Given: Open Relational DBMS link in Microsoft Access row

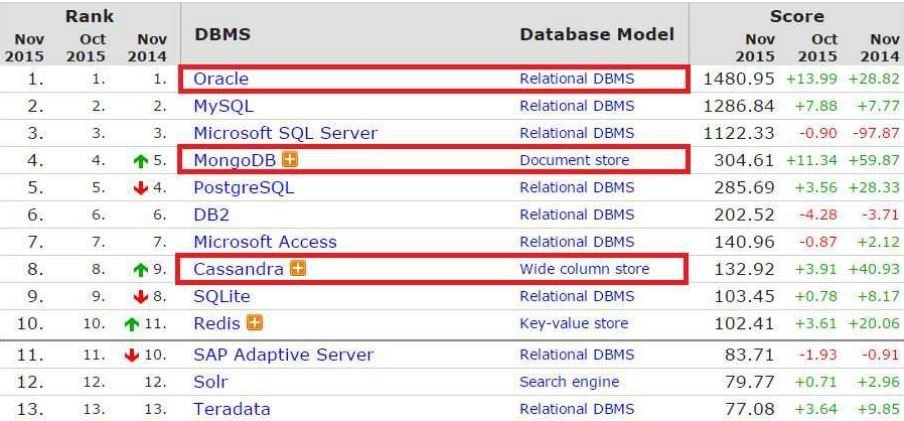Looking at the screenshot, I should coord(577,242).
